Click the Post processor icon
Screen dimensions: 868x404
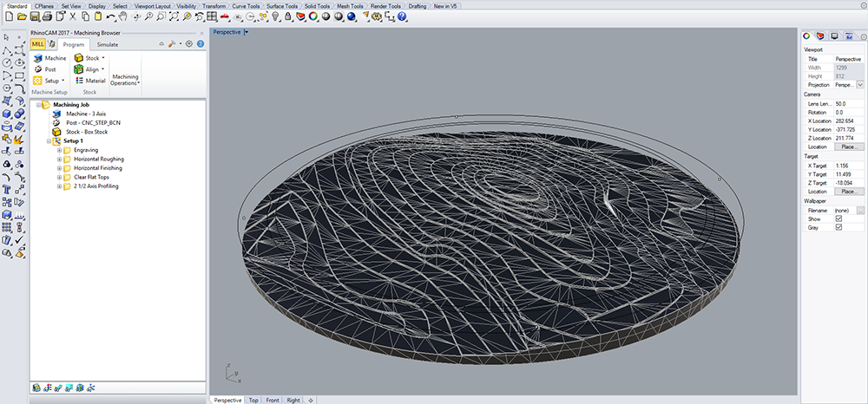38,69
